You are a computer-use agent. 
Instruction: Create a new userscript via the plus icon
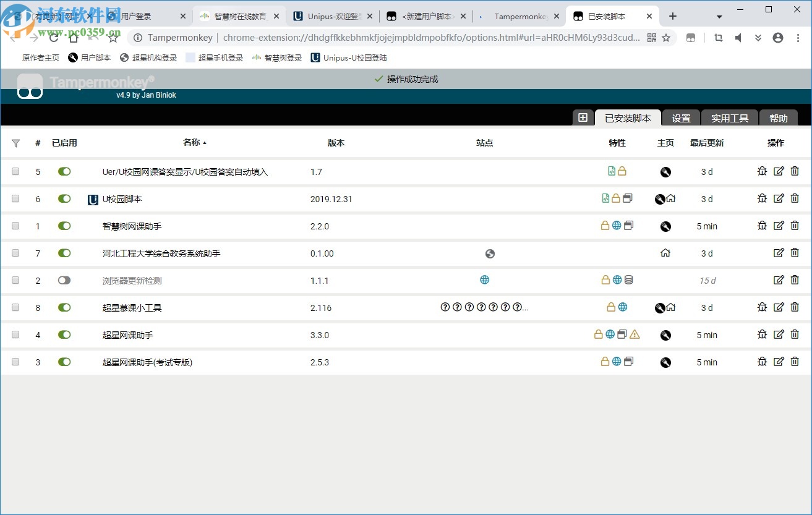582,117
